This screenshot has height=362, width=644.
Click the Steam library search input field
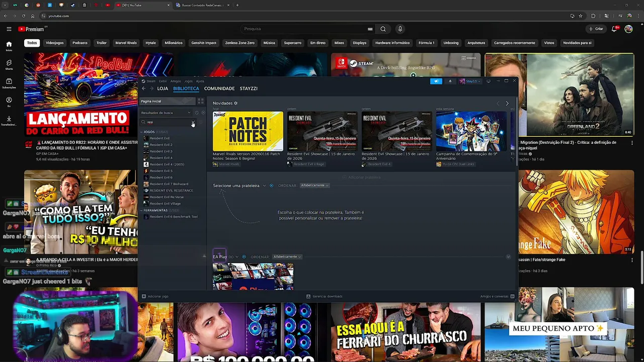(169, 122)
